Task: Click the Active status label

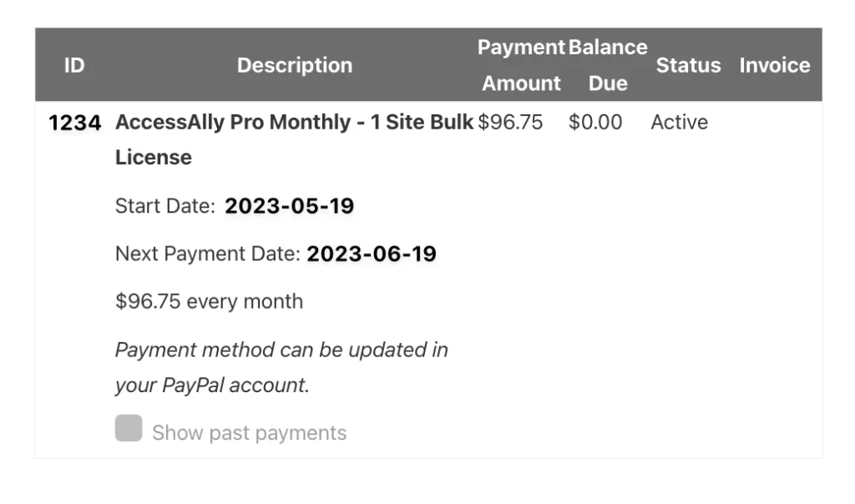Action: click(x=679, y=122)
